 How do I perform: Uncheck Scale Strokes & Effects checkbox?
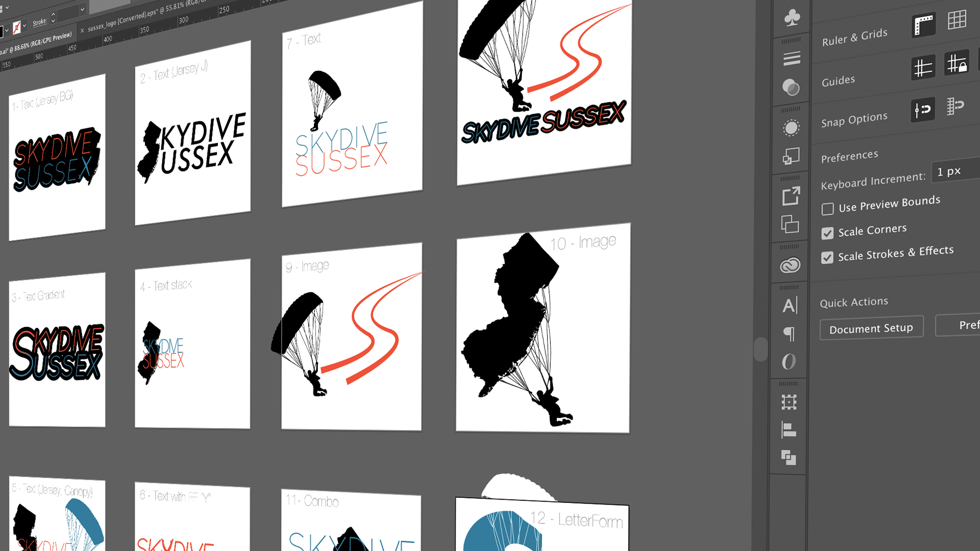pos(827,257)
